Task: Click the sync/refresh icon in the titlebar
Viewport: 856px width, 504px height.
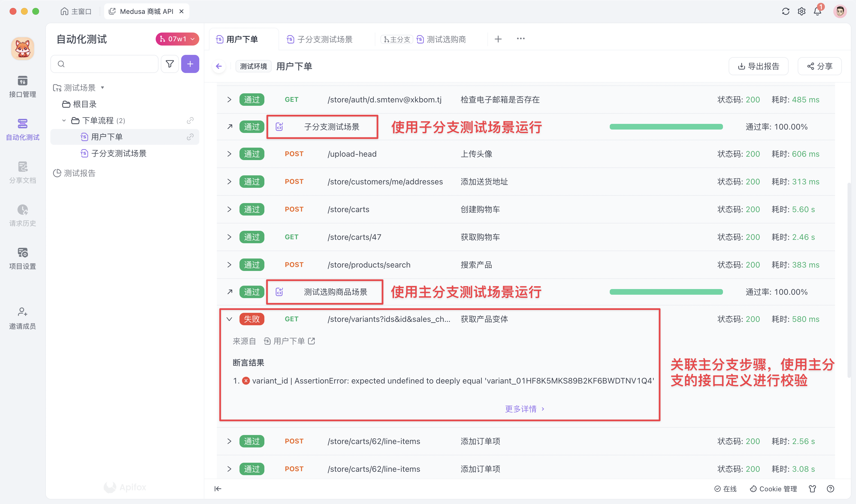Action: pyautogui.click(x=785, y=11)
